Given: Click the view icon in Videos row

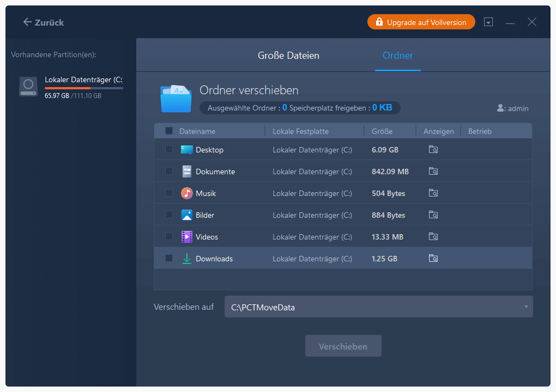Looking at the screenshot, I should tap(433, 237).
